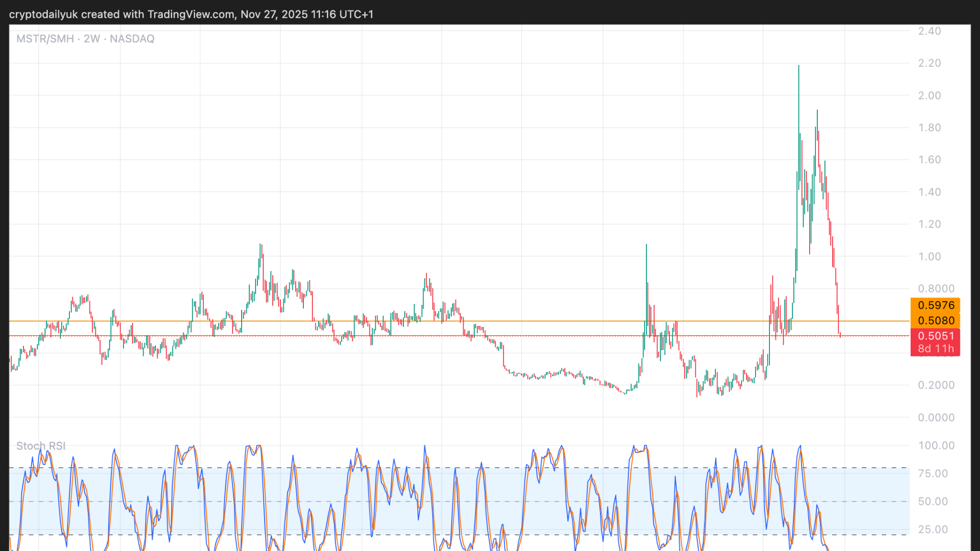Viewport: 980px width, 551px height.
Task: Click the 1.00 price axis label
Action: pyautogui.click(x=929, y=256)
